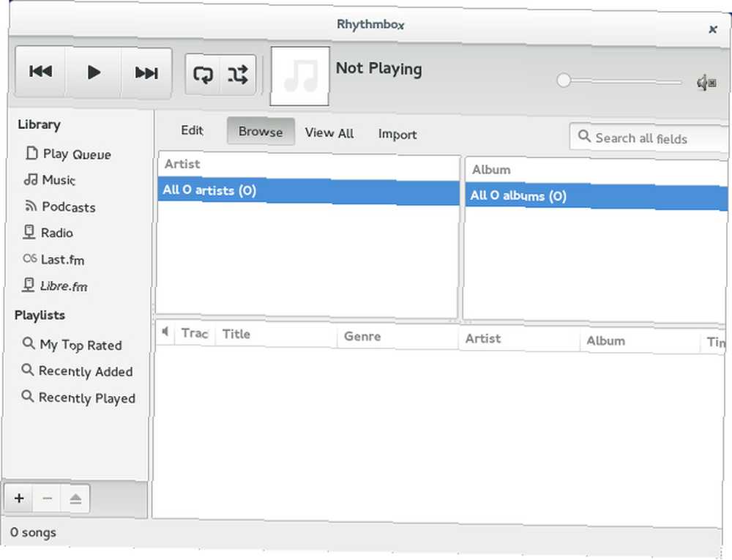Click the album art placeholder
This screenshot has width=732, height=560.
click(x=299, y=76)
